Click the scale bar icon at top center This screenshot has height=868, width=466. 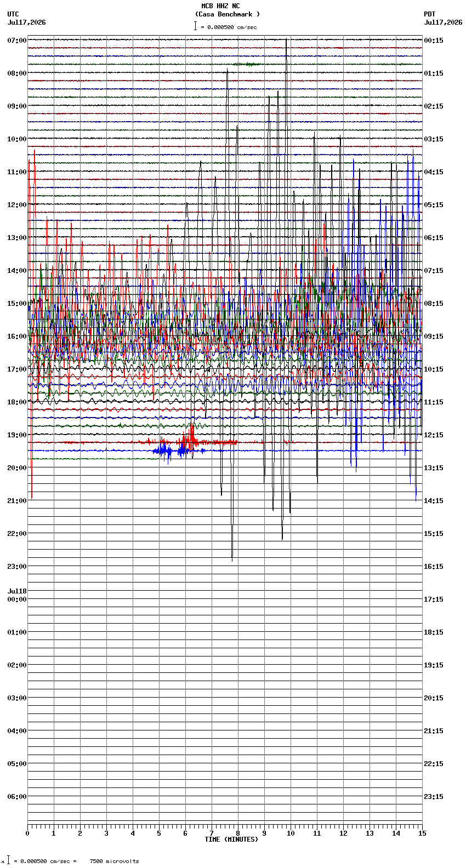coord(195,26)
